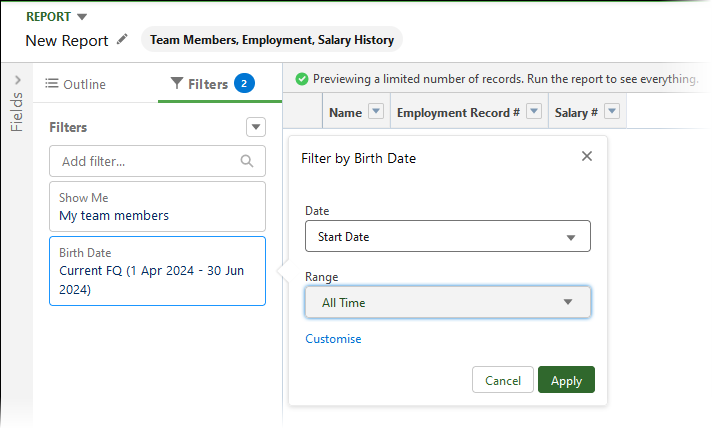Click the magnifier icon in Add filter
712x429 pixels.
coord(247,161)
